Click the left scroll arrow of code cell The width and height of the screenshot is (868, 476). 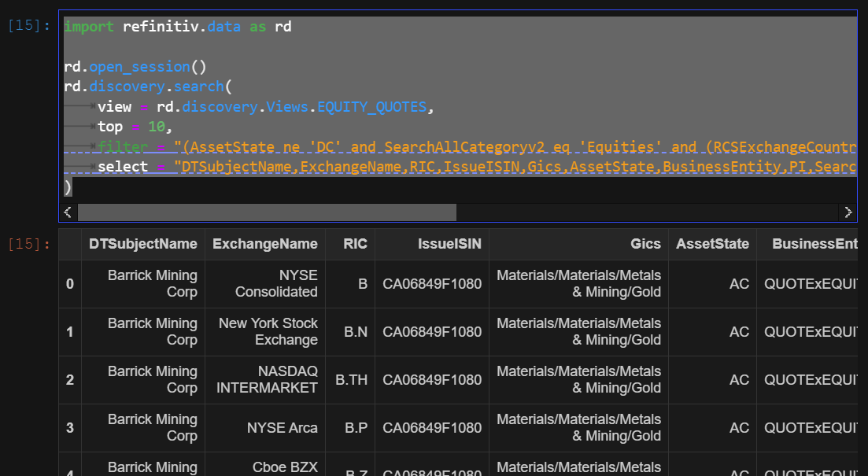[68, 212]
